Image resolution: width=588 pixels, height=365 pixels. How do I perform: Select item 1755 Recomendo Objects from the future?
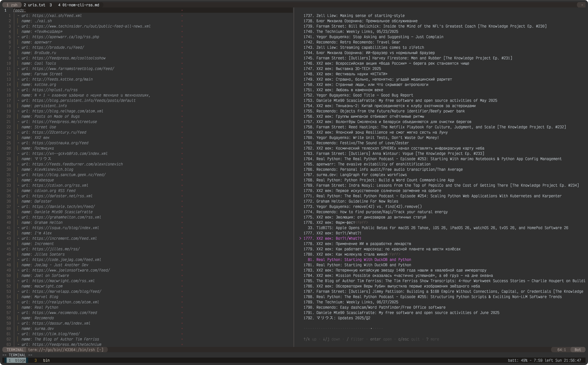pos(384,111)
